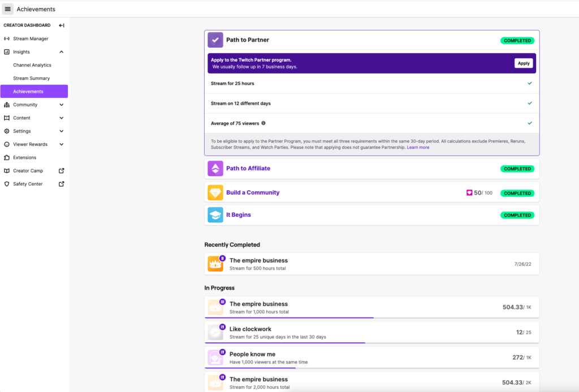Click It Begins COMPLETED badge
The width and height of the screenshot is (579, 392).
(x=517, y=215)
